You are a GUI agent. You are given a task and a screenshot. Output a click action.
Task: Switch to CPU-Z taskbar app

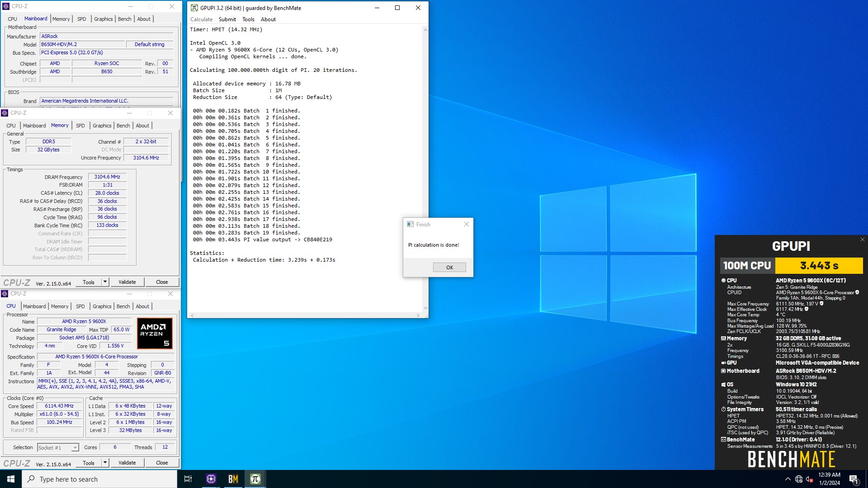click(211, 479)
